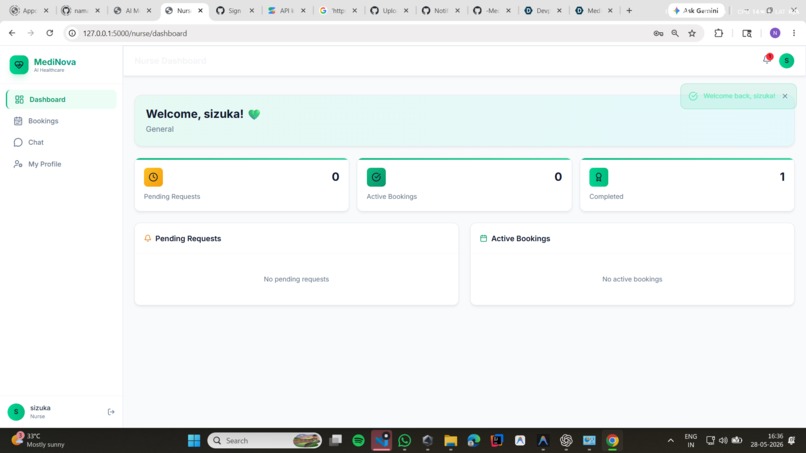
Task: Click the Active Bookings stat card
Action: 464,185
